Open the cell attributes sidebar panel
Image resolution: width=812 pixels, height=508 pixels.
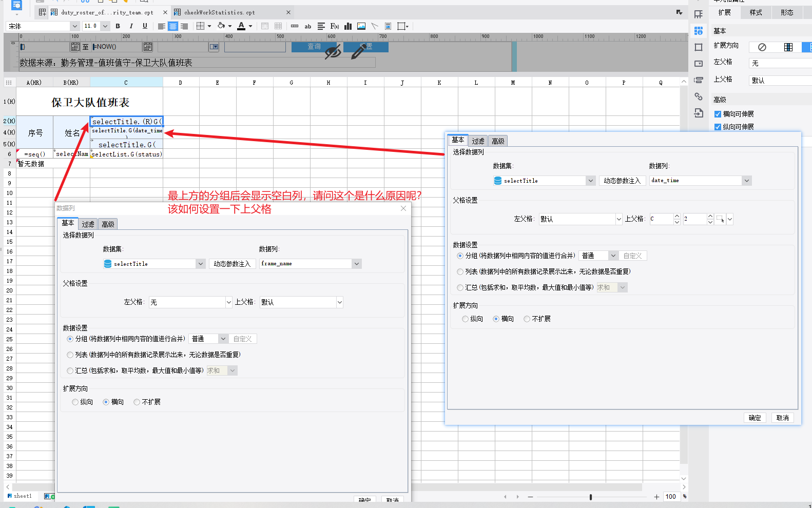click(699, 31)
